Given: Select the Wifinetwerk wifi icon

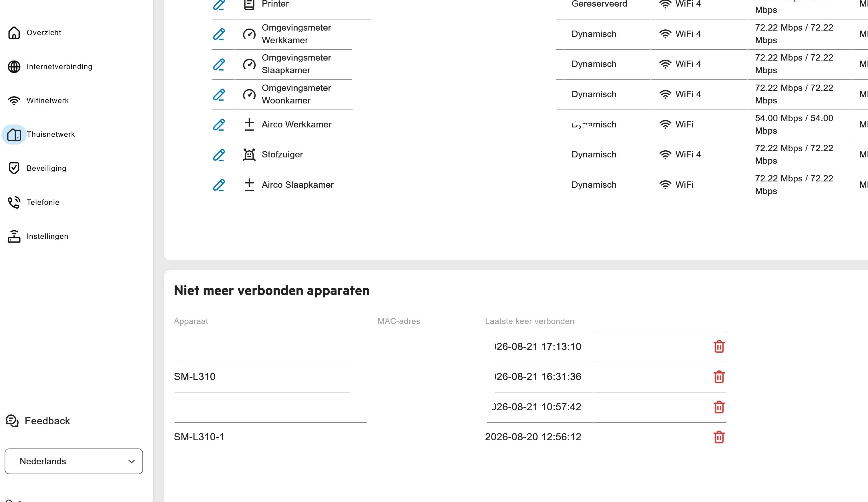Looking at the screenshot, I should pos(14,101).
